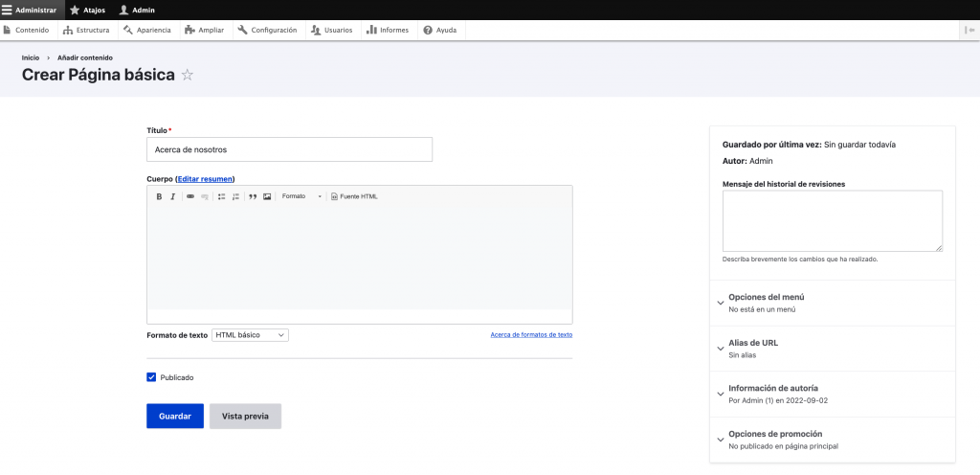Apply block quote formatting
The width and height of the screenshot is (980, 475).
point(253,196)
